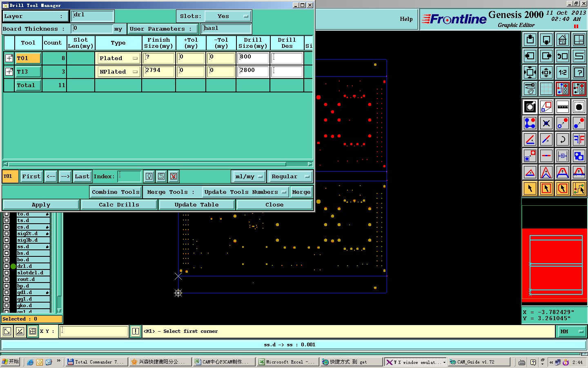Open the NPlated type dropdown for T13
Viewport: 588px width, 368px height.
pyautogui.click(x=118, y=72)
